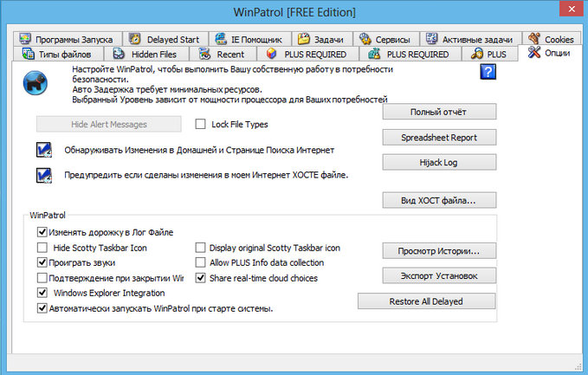Image resolution: width=588 pixels, height=375 pixels.
Task: Switch to the Активные задачи tab
Action: click(x=470, y=39)
